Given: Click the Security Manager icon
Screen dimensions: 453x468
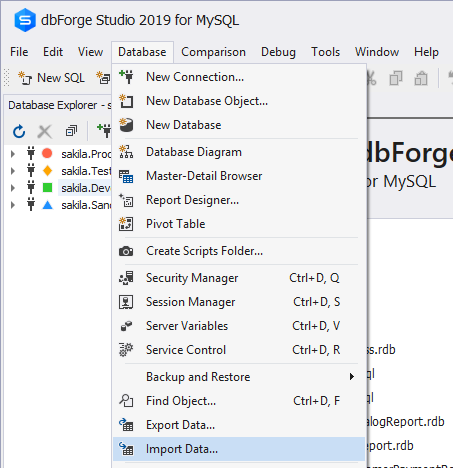Looking at the screenshot, I should tap(126, 278).
